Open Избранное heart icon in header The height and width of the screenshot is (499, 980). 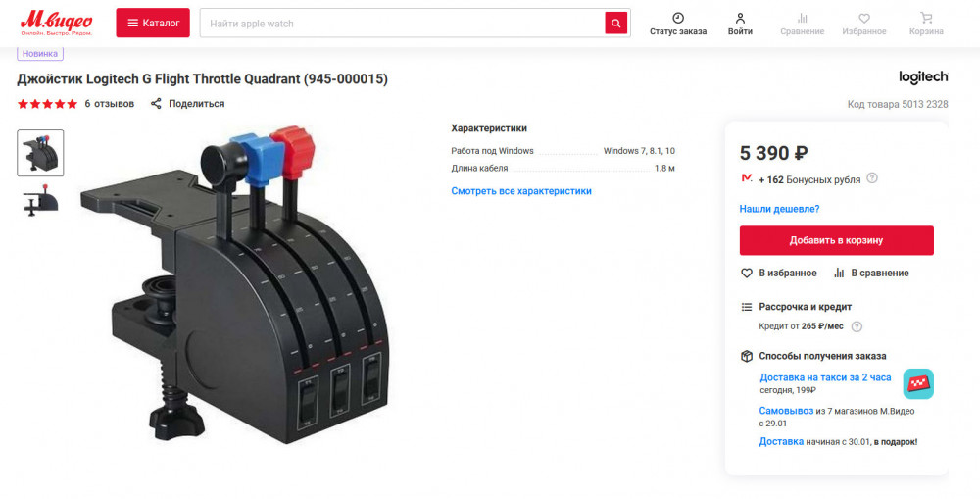(x=863, y=18)
